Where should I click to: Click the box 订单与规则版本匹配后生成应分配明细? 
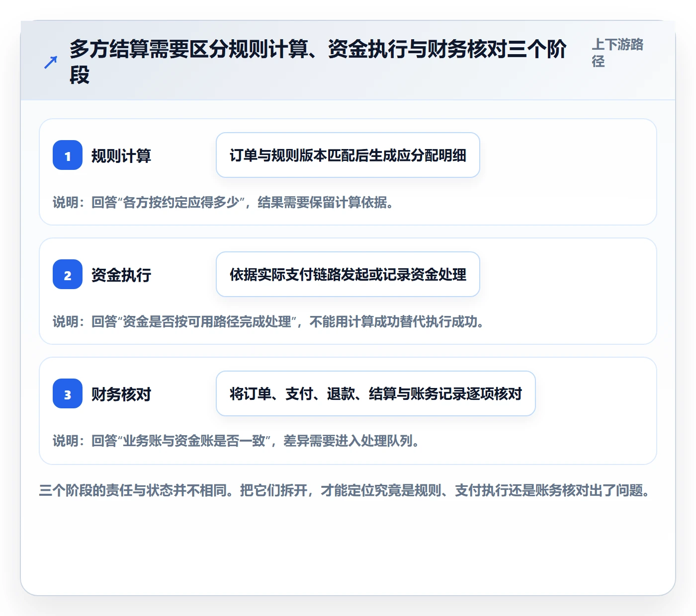coord(348,155)
